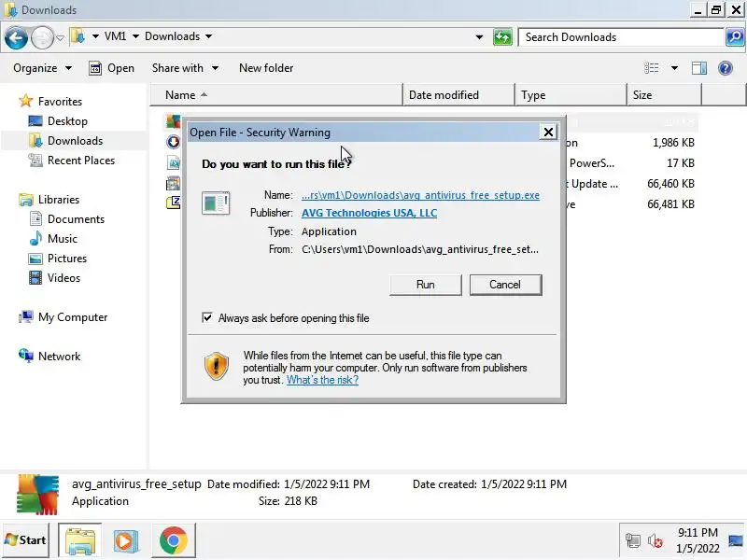The image size is (747, 560).
Task: Select the file row sized 66,460 KB
Action: [x=430, y=183]
